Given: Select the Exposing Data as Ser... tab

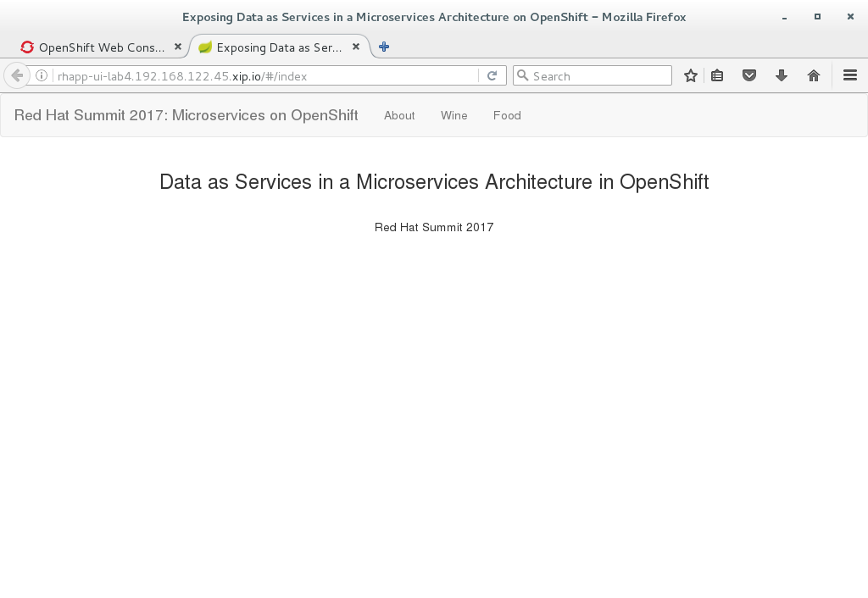Looking at the screenshot, I should click(279, 47).
